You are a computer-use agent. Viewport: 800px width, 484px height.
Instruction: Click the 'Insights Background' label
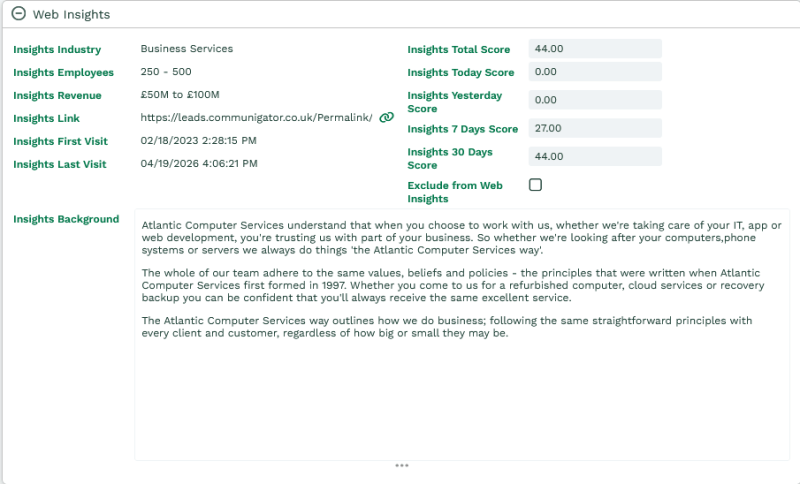pyautogui.click(x=66, y=219)
